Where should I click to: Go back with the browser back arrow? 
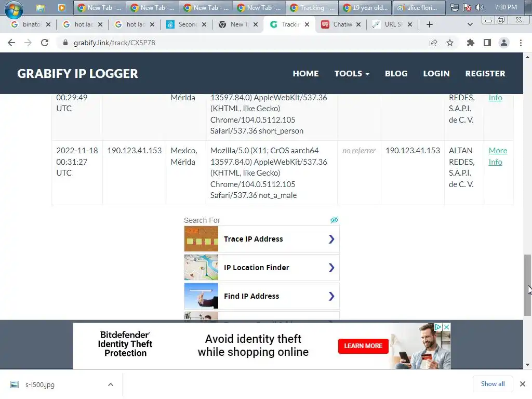[x=11, y=43]
